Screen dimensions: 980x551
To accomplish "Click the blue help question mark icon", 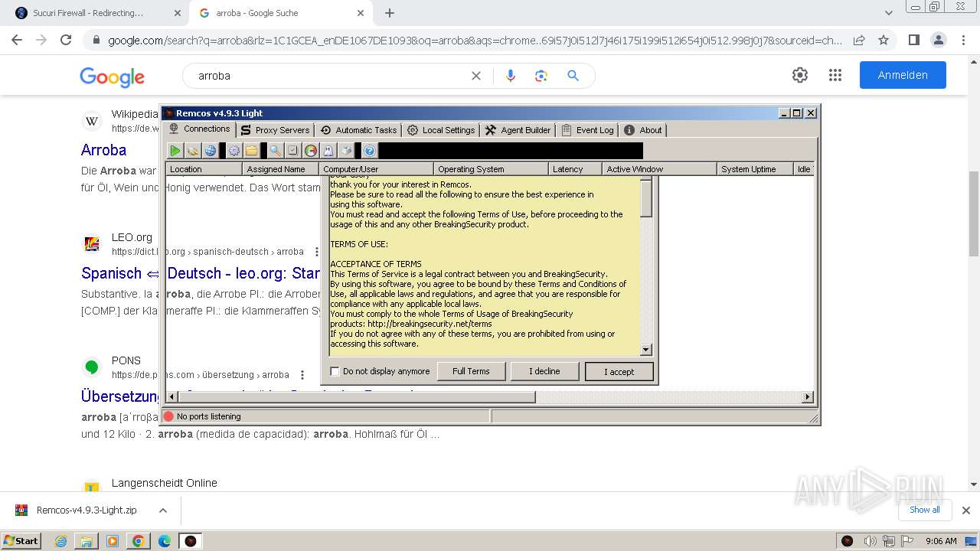I will coord(370,151).
